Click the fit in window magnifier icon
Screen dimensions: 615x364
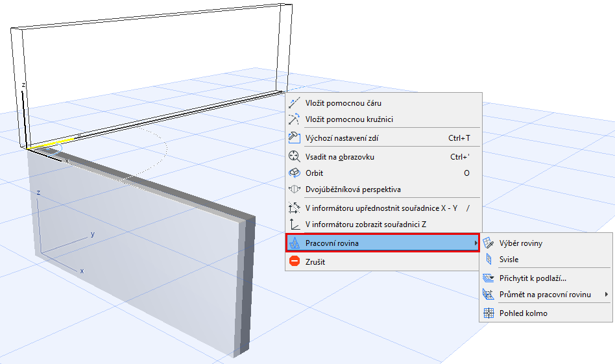[x=294, y=156]
